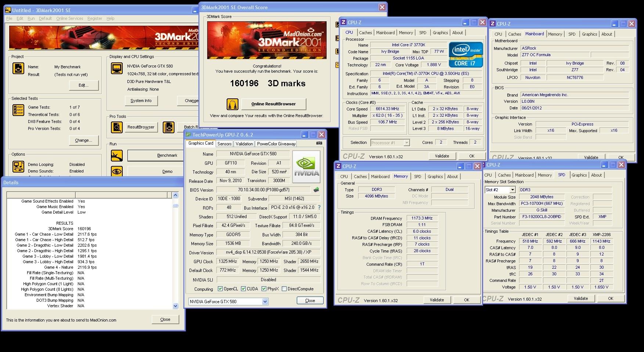Open the Validation tab in GPU-Z

click(x=244, y=144)
